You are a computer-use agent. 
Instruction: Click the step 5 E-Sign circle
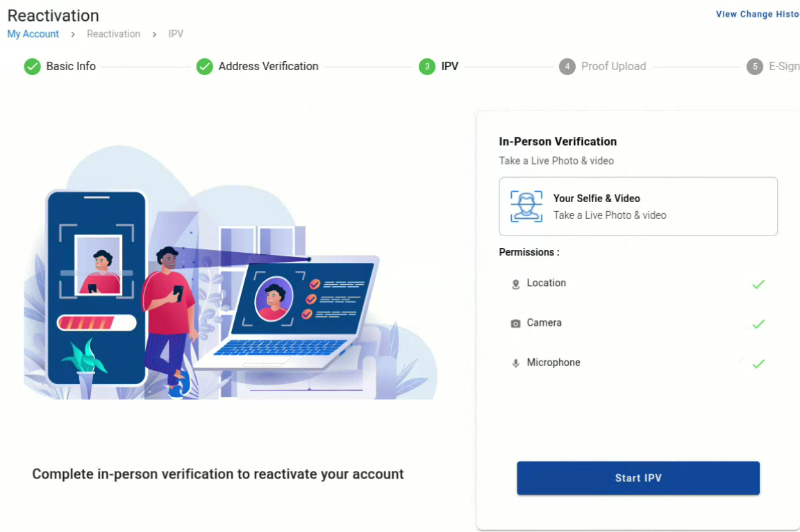[x=754, y=67]
